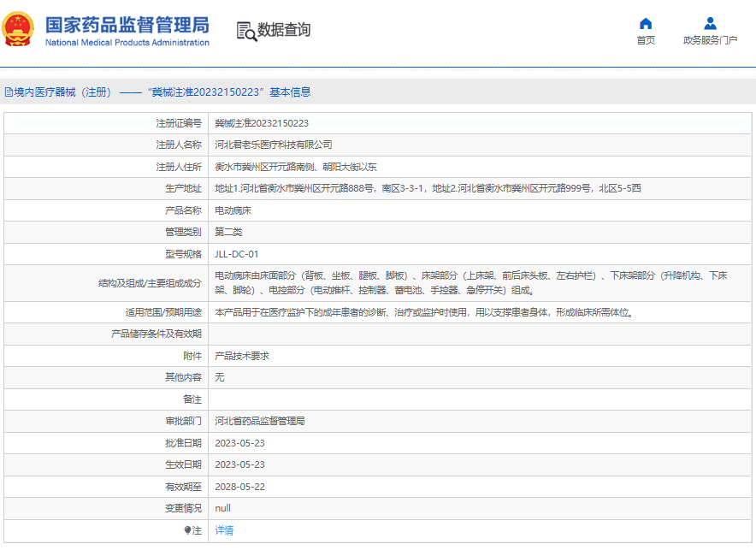The width and height of the screenshot is (756, 550).
Task: Select intended use text 本产品用于在医疗监护下
Action: pos(424,312)
